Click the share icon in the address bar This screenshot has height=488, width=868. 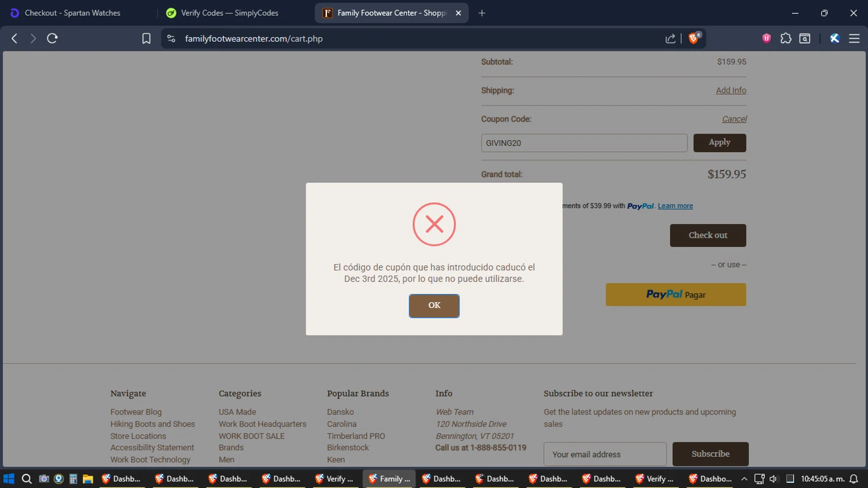click(671, 38)
